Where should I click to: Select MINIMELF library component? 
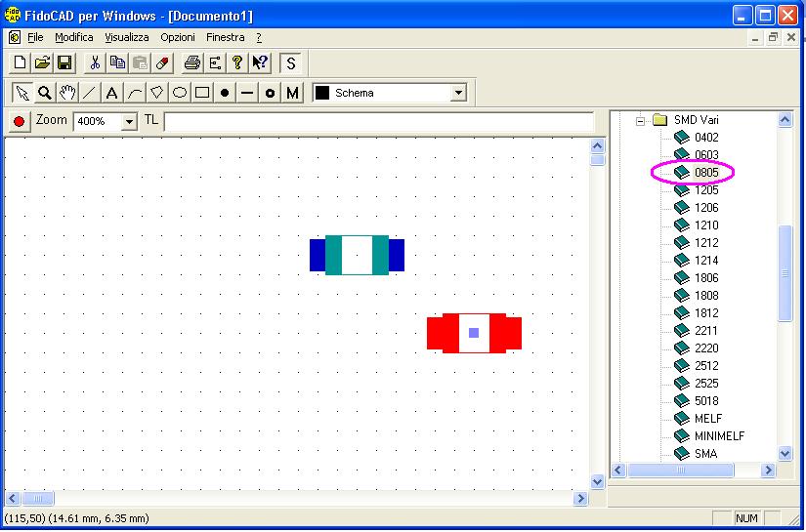point(719,436)
